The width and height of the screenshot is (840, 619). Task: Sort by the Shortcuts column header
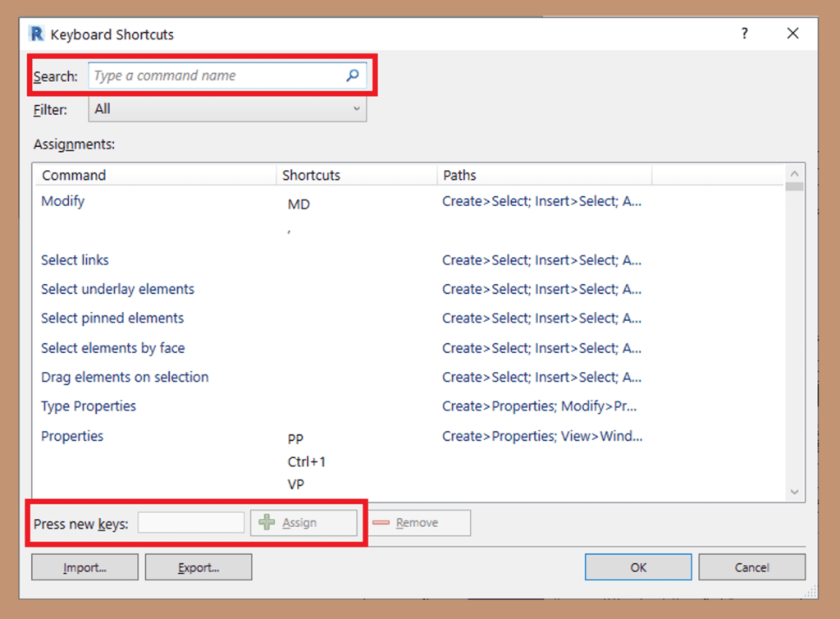pos(311,175)
